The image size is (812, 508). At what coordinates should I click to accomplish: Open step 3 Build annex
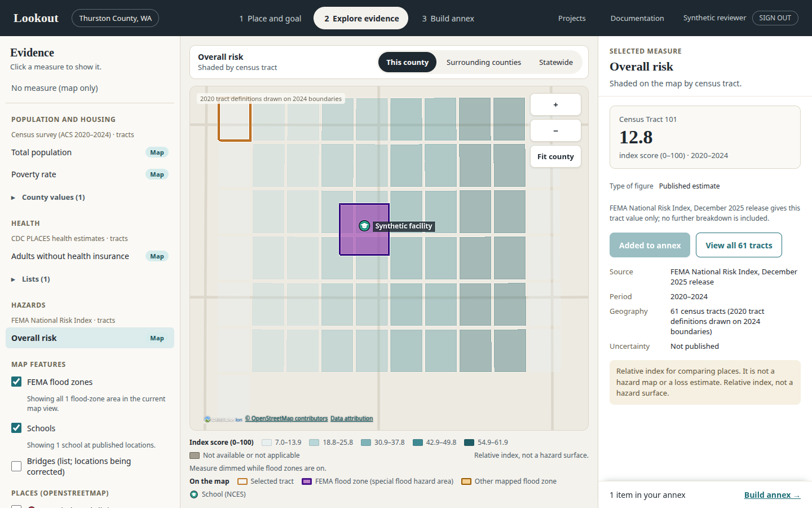tap(448, 19)
